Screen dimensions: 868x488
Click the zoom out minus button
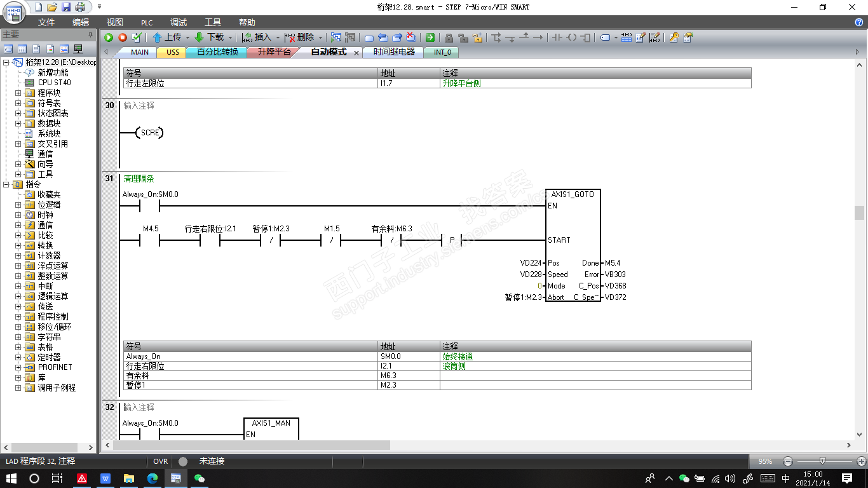[x=788, y=461]
